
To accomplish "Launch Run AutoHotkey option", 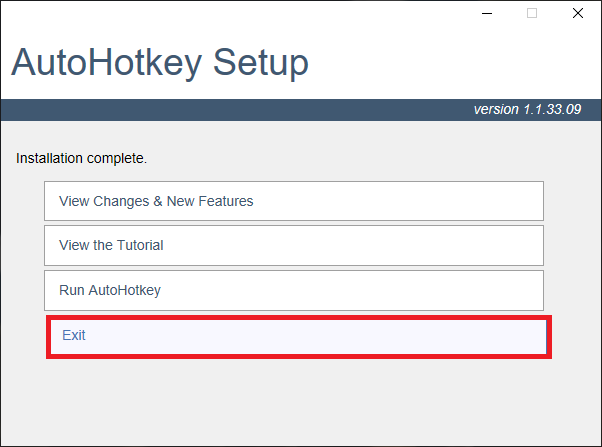I will (294, 290).
